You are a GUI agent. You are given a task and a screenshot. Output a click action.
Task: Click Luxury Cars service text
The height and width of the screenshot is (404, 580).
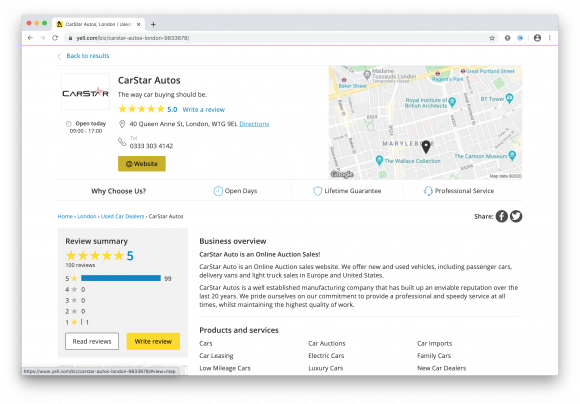point(326,368)
